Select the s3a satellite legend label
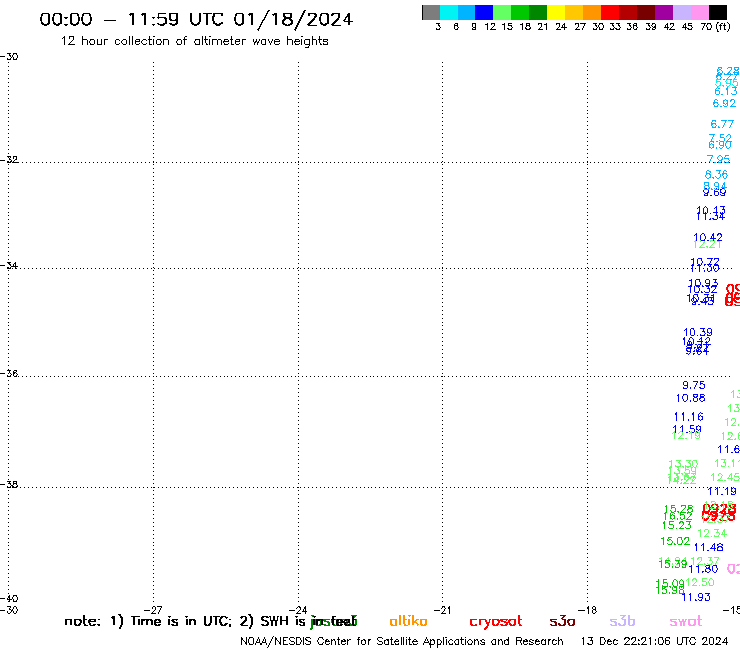Viewport: 740px width, 650px height. click(562, 621)
